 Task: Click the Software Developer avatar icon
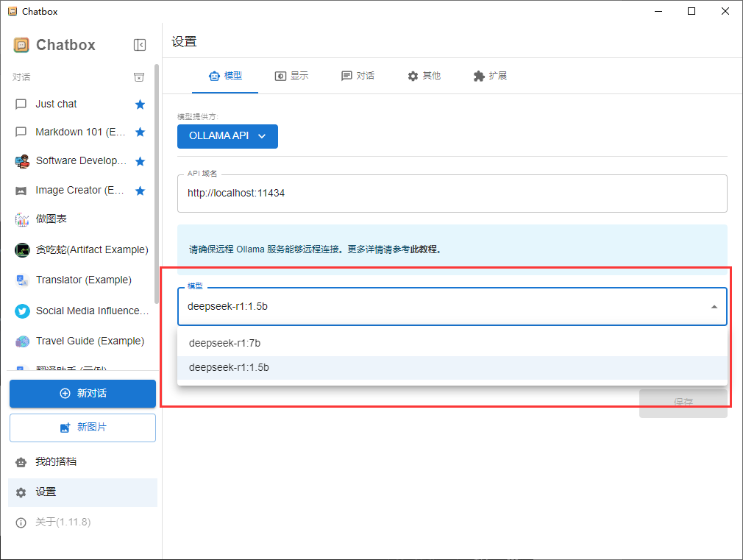tap(22, 161)
